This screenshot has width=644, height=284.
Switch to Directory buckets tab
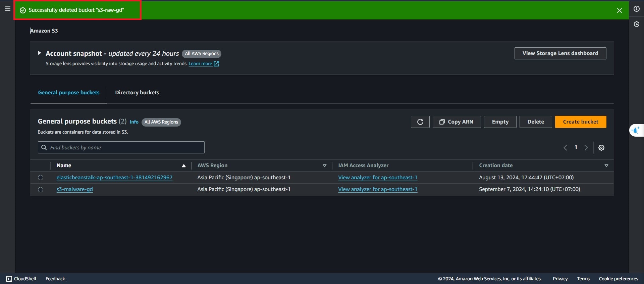tap(137, 93)
